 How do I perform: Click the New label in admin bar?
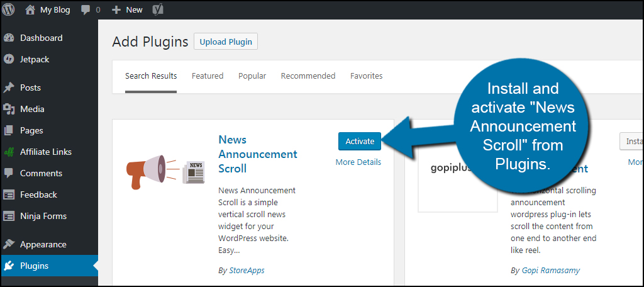point(135,10)
